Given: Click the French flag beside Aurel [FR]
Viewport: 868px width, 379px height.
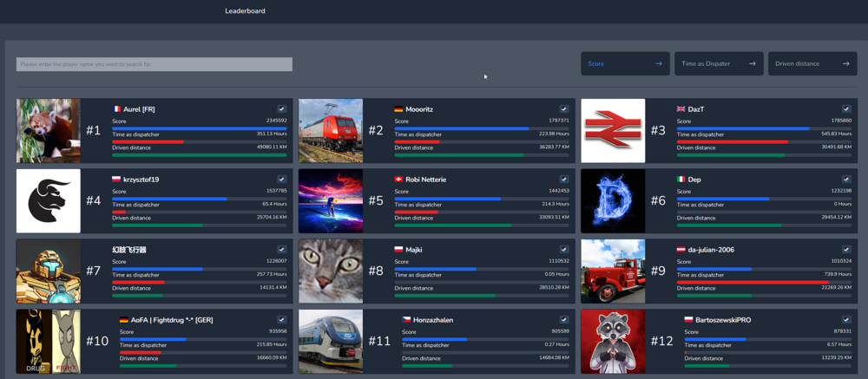Looking at the screenshot, I should 116,109.
